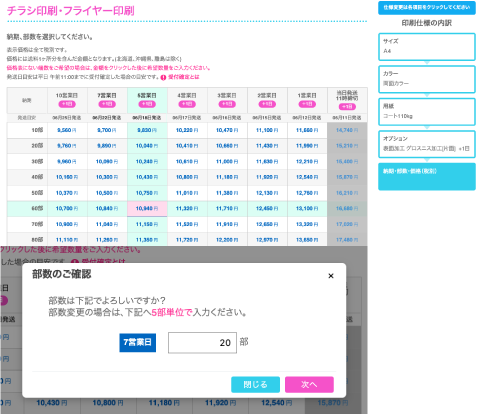This screenshot has height=414, width=480.
Task: Click the +1日 badge under 当日発送
Action: click(347, 107)
